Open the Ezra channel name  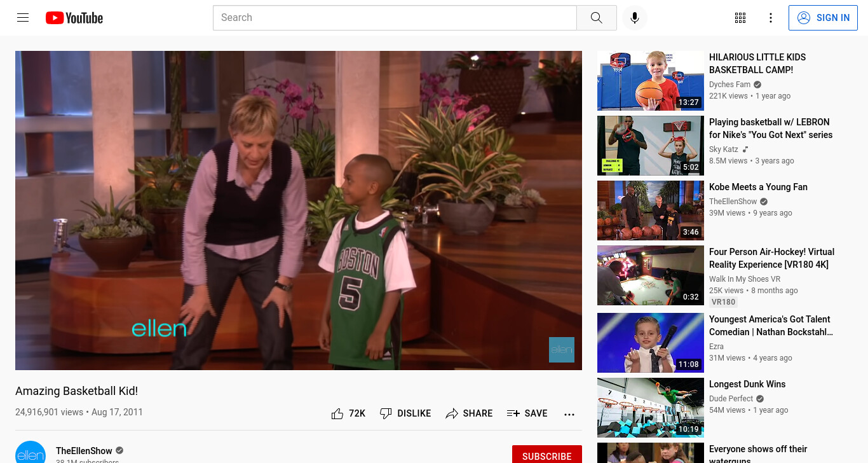click(716, 347)
